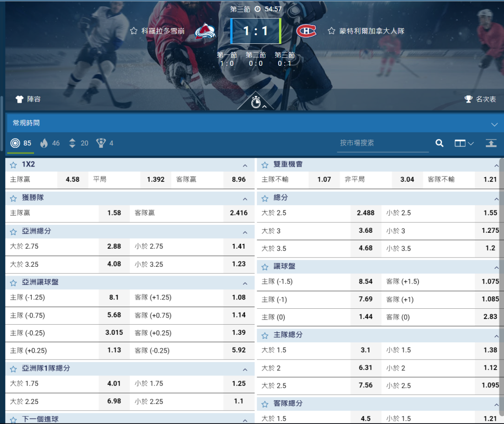Collapse the 亞洲讓球盤 section
This screenshot has width=504, height=424.
(x=245, y=284)
